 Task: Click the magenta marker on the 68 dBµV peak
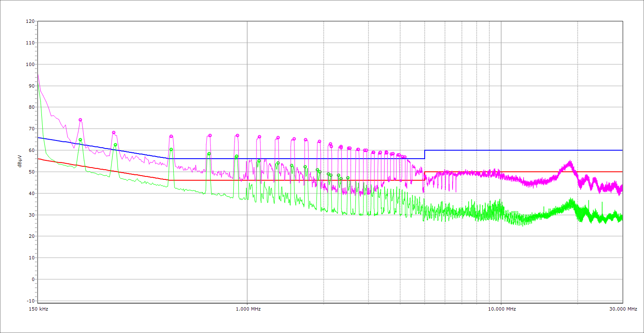[114, 132]
